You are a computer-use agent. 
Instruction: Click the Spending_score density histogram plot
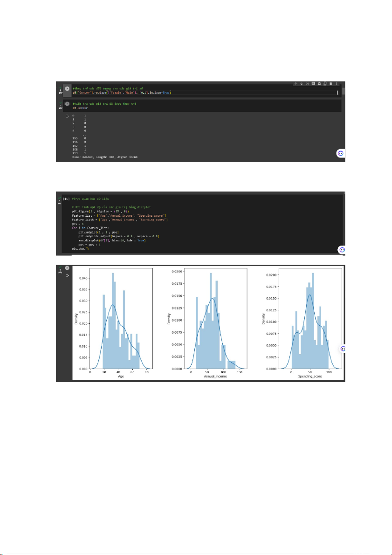click(310, 318)
